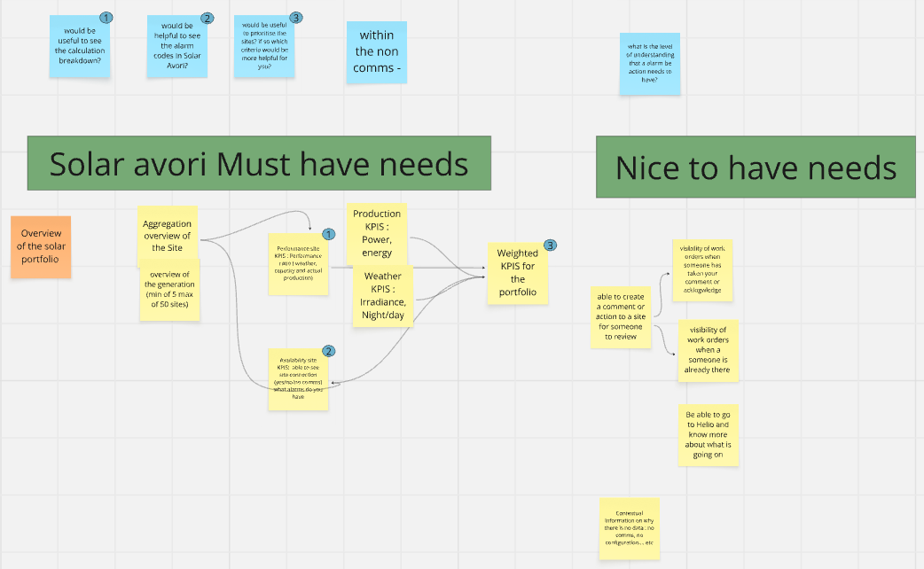Viewport: 924px width, 569px height.
Task: Select the 'visibility of work orders when someone is already there' note
Action: pos(708,351)
